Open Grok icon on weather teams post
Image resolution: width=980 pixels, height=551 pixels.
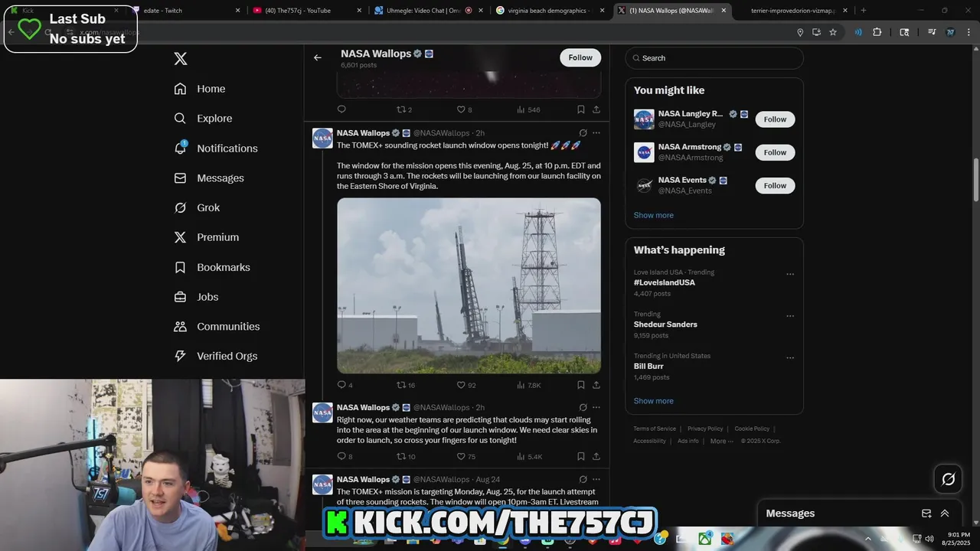[x=583, y=408]
